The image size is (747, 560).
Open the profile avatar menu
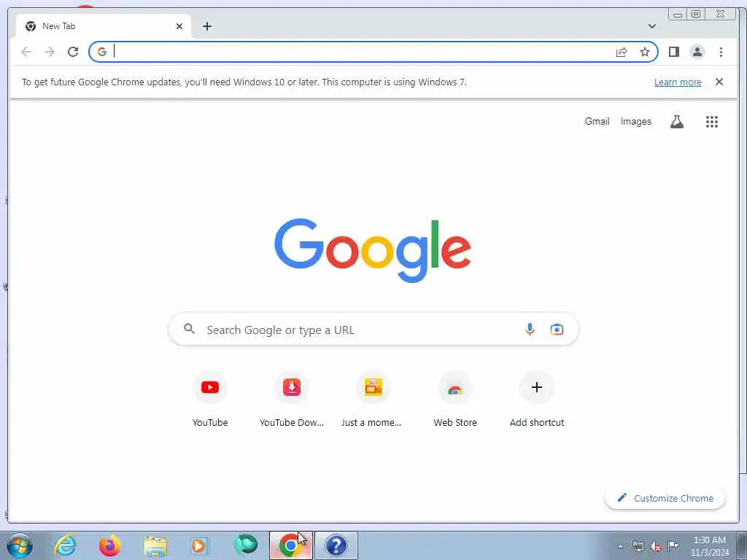697,52
